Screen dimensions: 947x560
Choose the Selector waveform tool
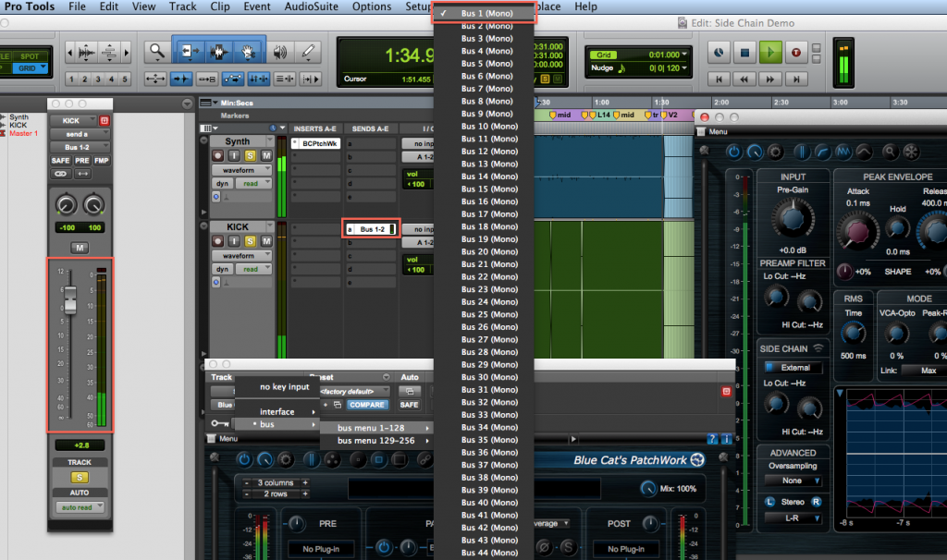pos(218,52)
